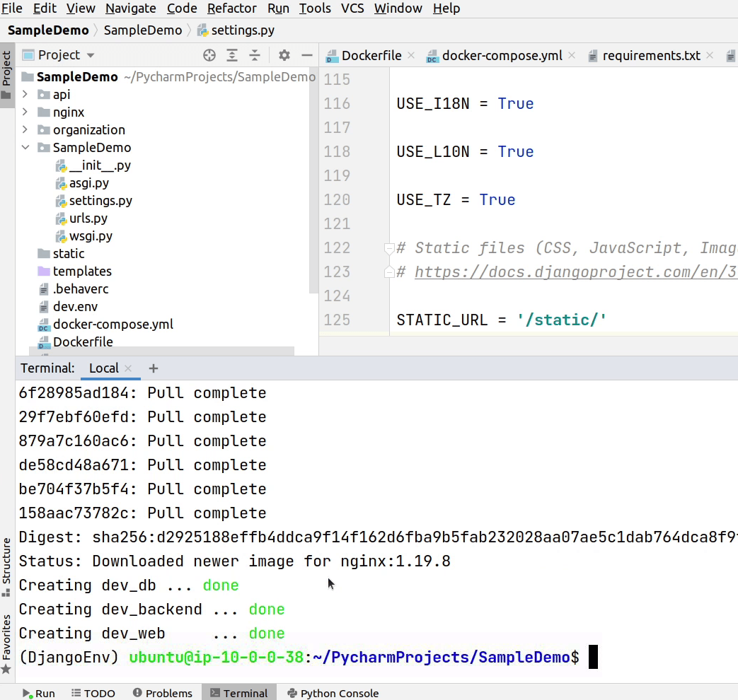Screen dimensions: 738x700
Task: Close the Dockerfile editor tab
Action: [x=411, y=56]
